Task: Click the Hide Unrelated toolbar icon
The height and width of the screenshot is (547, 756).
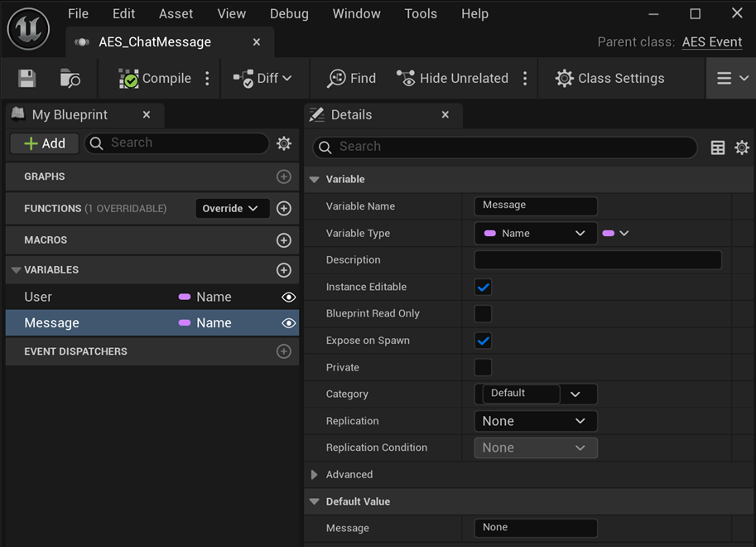Action: point(406,79)
